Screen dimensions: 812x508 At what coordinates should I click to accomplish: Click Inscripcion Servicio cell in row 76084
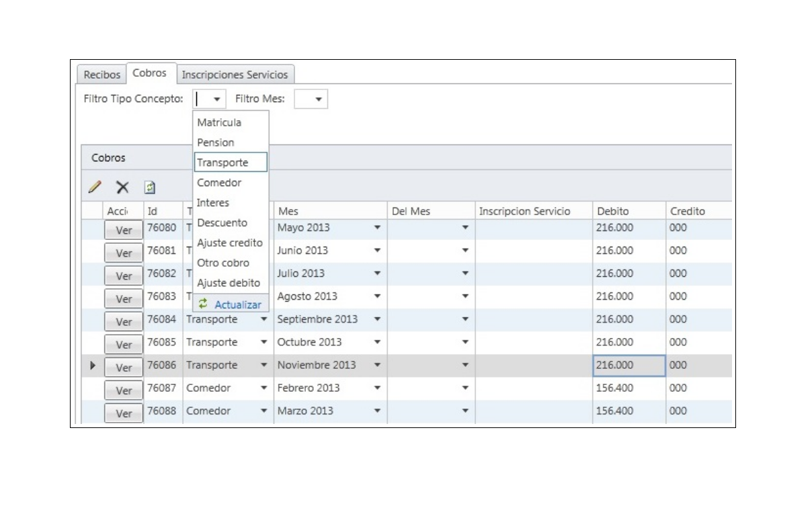click(x=533, y=319)
